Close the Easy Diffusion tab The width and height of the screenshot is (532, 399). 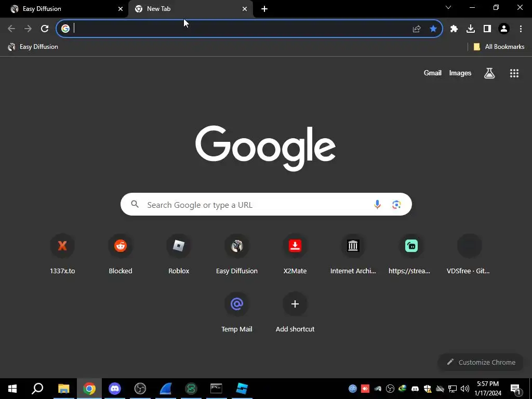pos(121,9)
